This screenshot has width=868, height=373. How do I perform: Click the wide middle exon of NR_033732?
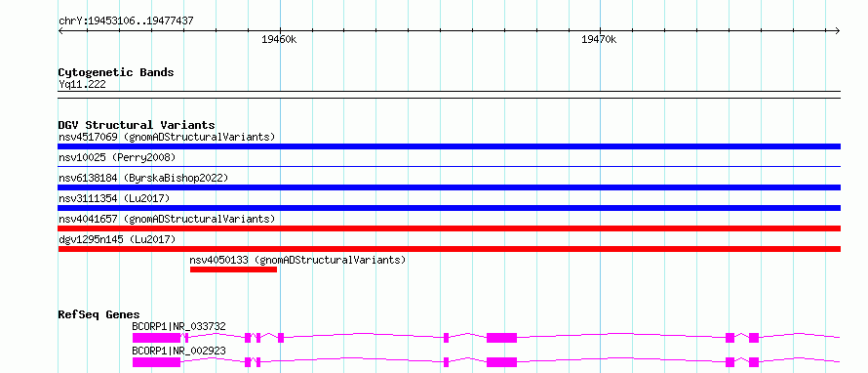pos(501,338)
